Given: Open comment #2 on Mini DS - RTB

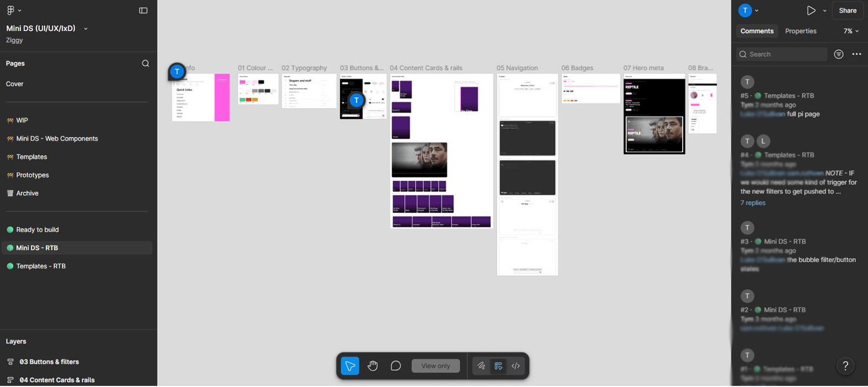Looking at the screenshot, I should point(799,312).
